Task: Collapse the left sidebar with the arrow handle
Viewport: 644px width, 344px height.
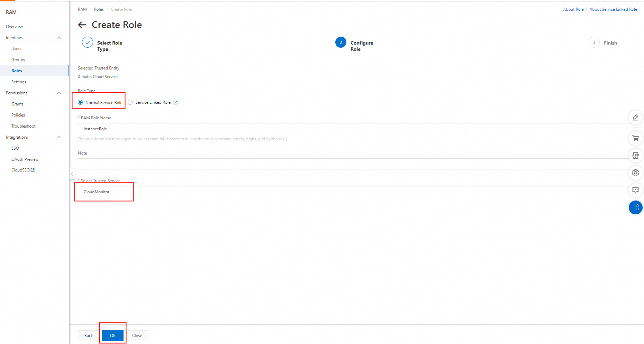Action: click(72, 174)
